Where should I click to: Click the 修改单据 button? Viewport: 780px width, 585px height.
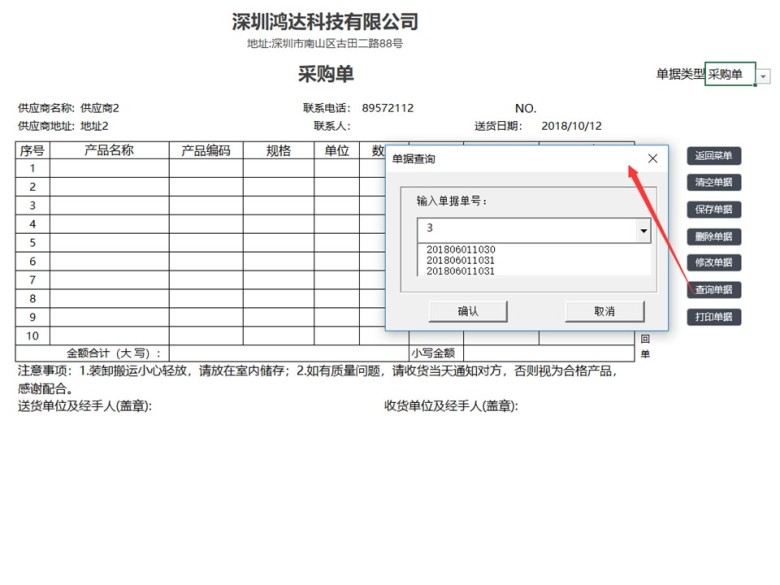tap(714, 263)
